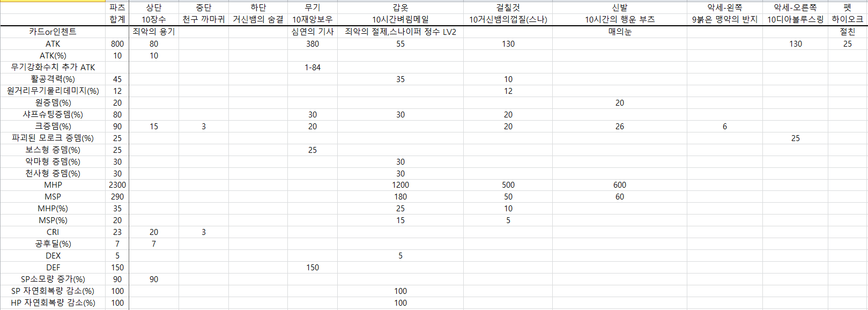Click the '10디아볼루스링' accessory cell
868x310 pixels.
pyautogui.click(x=795, y=19)
